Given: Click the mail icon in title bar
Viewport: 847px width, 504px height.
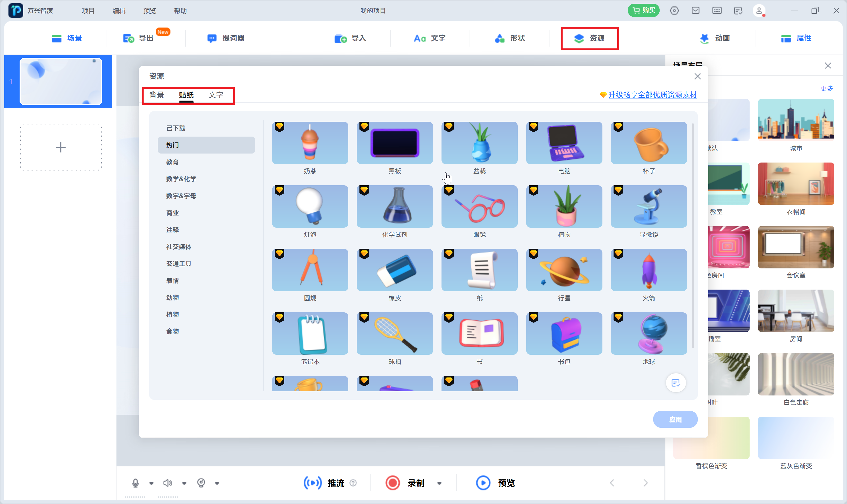Looking at the screenshot, I should click(x=696, y=11).
